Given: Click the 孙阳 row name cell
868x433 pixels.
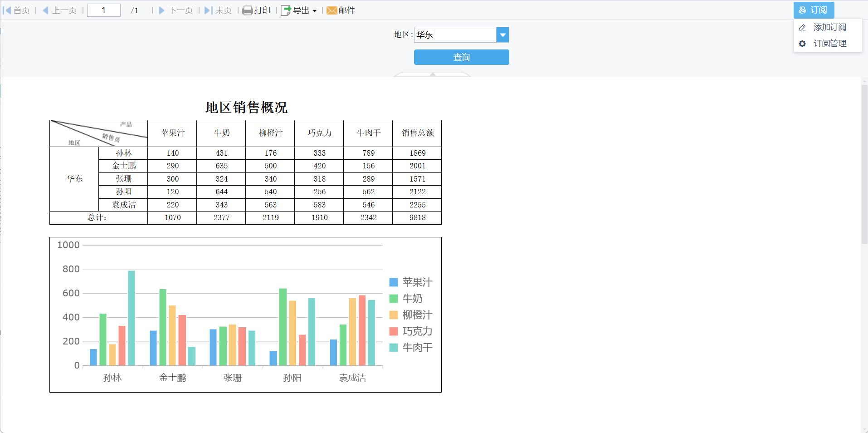Looking at the screenshot, I should pos(123,192).
